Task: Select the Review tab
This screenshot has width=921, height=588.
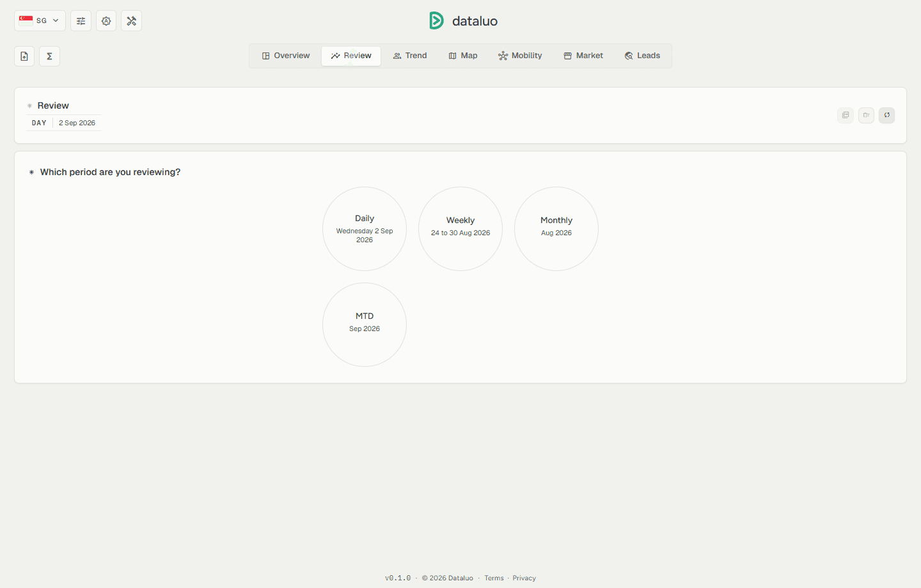Action: tap(351, 56)
